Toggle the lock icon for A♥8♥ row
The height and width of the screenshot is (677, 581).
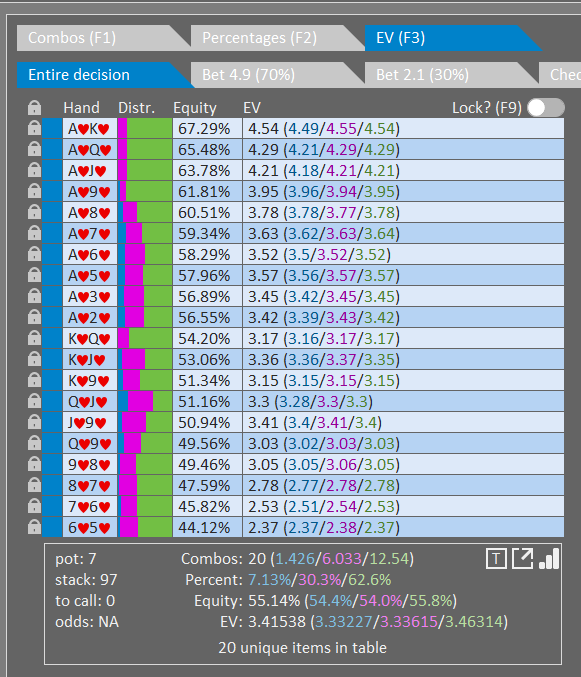click(34, 212)
